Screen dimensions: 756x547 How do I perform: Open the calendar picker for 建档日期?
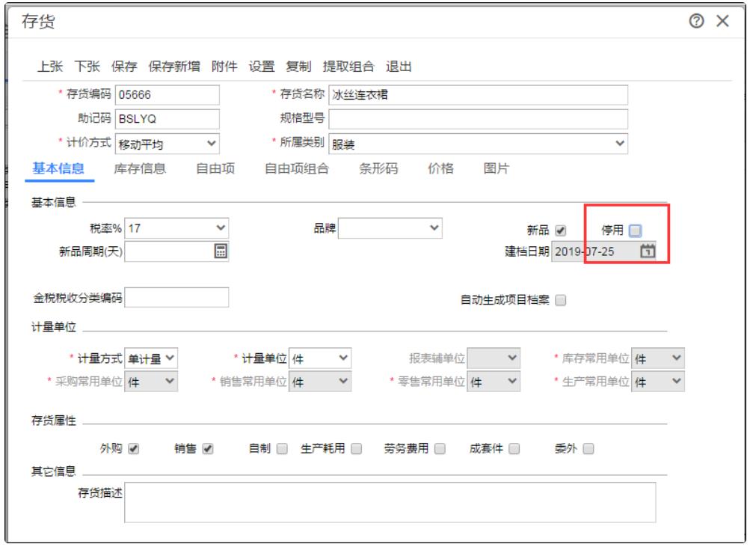tap(648, 251)
